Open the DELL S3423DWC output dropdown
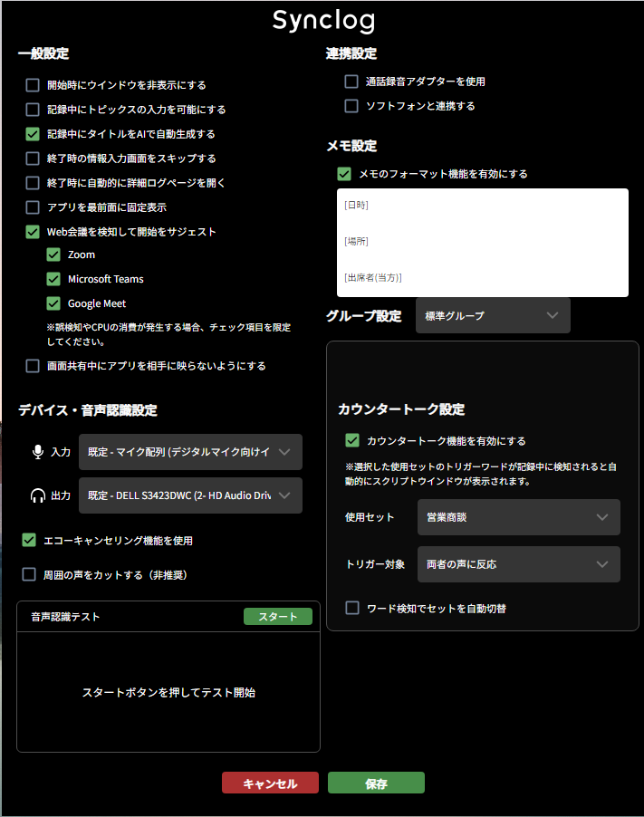The width and height of the screenshot is (644, 817). [x=191, y=495]
